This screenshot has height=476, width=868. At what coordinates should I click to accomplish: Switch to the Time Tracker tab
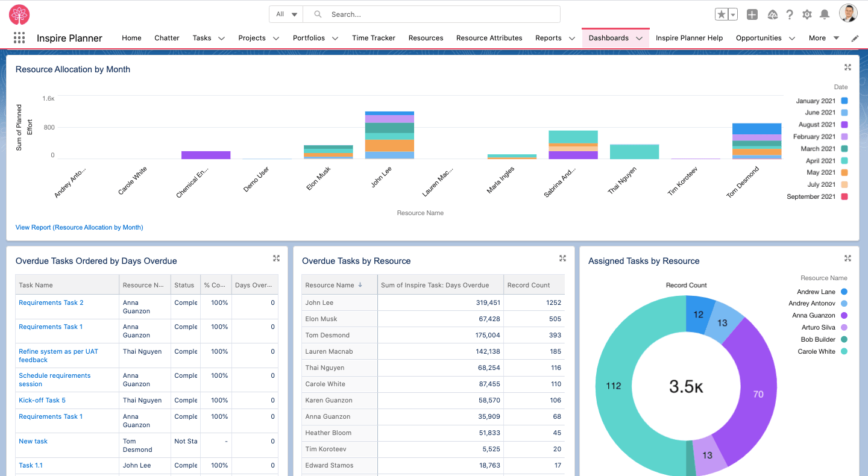point(374,38)
